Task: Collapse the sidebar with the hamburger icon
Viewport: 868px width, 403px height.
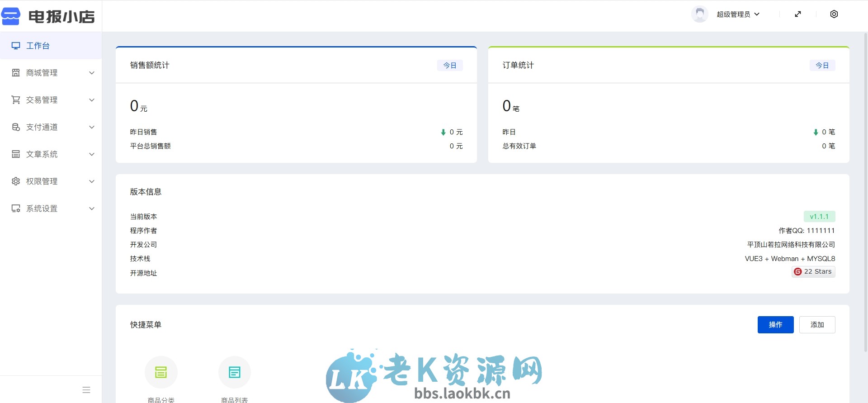Action: (x=86, y=390)
